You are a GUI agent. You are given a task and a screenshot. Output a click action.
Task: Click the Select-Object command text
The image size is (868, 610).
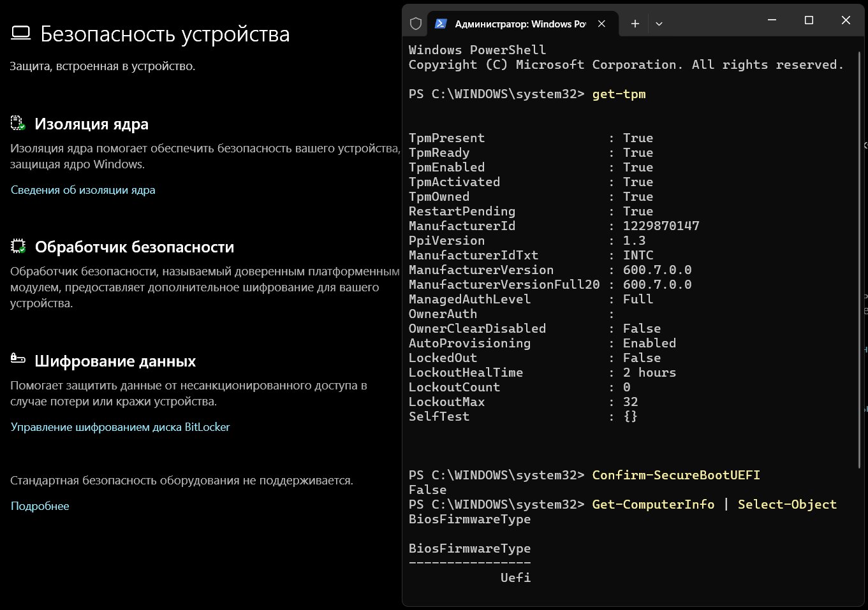pos(788,505)
